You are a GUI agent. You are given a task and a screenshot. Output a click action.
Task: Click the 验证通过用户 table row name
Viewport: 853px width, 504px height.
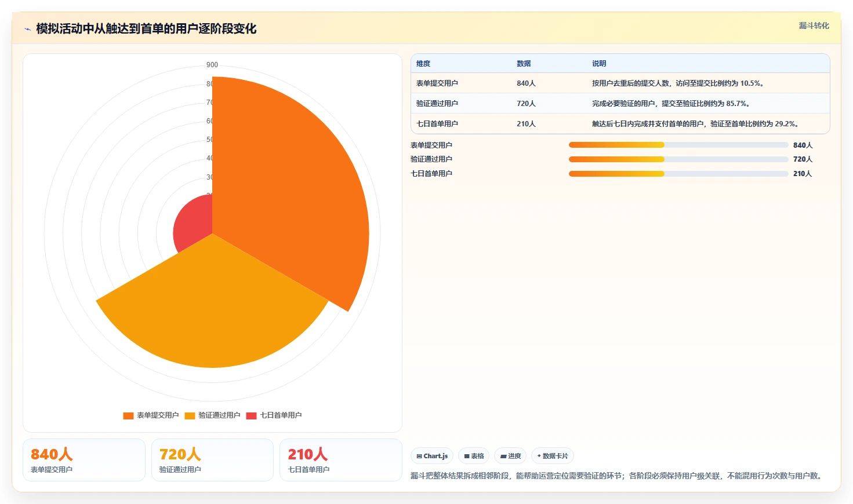(x=437, y=104)
